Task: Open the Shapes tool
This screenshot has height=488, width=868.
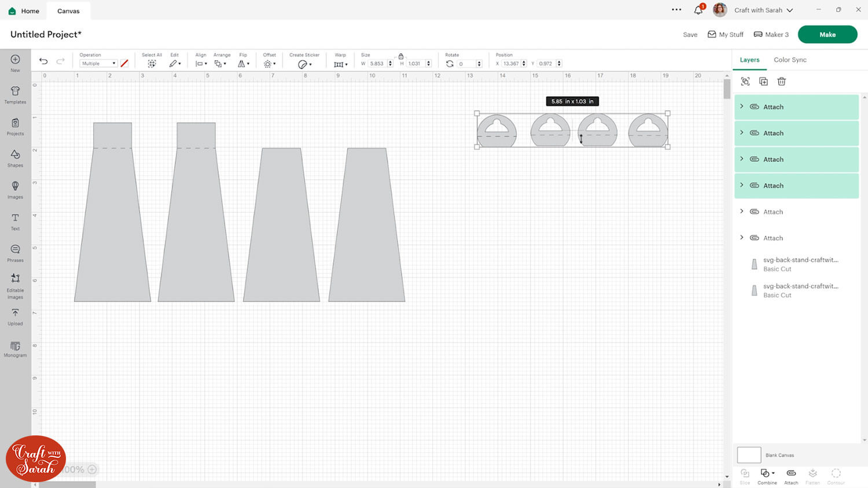Action: click(15, 158)
